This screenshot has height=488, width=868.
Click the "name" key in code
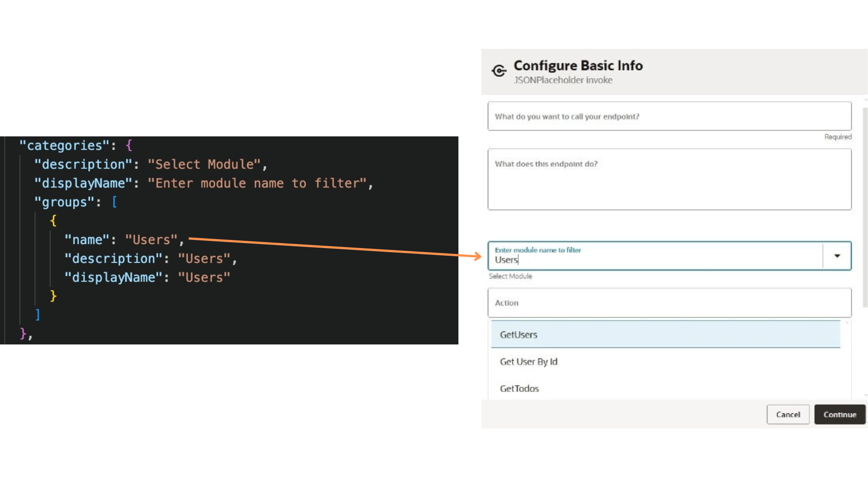coord(87,240)
